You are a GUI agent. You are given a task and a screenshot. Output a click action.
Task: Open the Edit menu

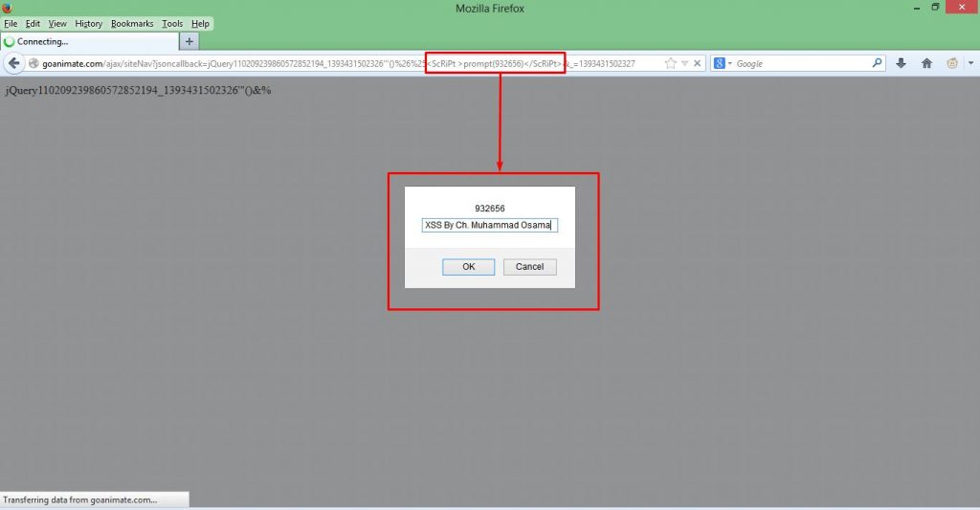(33, 24)
